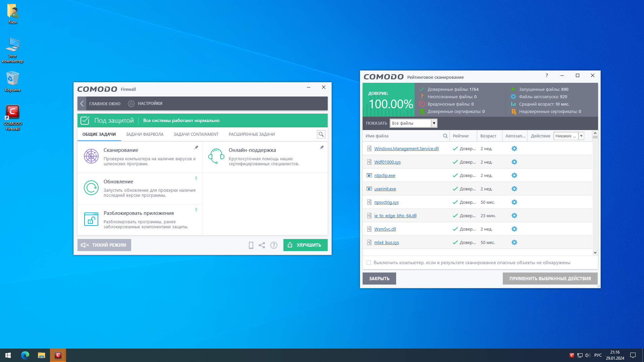Open the userinit.exe file link

pos(385,189)
